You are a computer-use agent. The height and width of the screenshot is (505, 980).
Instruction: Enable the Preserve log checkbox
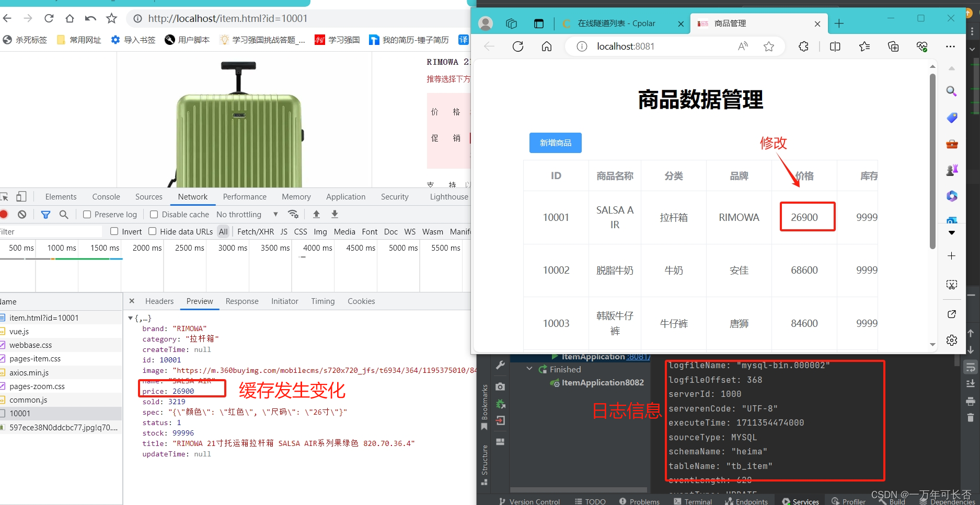(x=87, y=214)
